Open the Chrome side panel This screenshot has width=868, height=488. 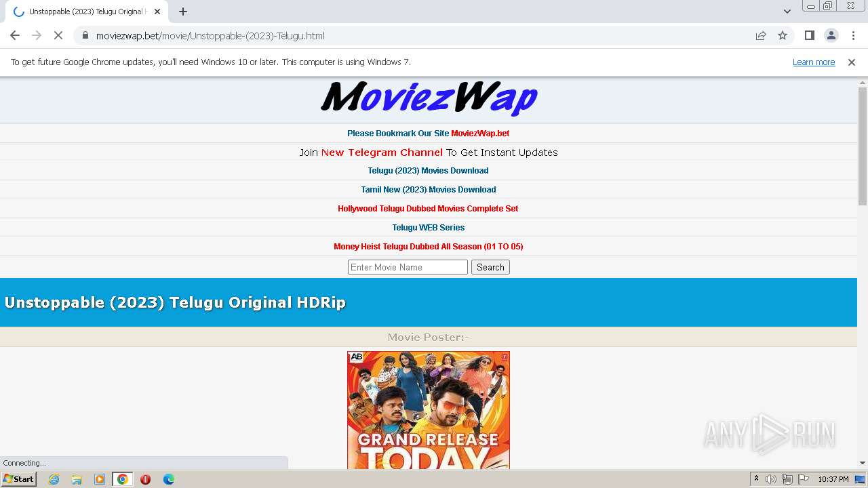click(809, 35)
